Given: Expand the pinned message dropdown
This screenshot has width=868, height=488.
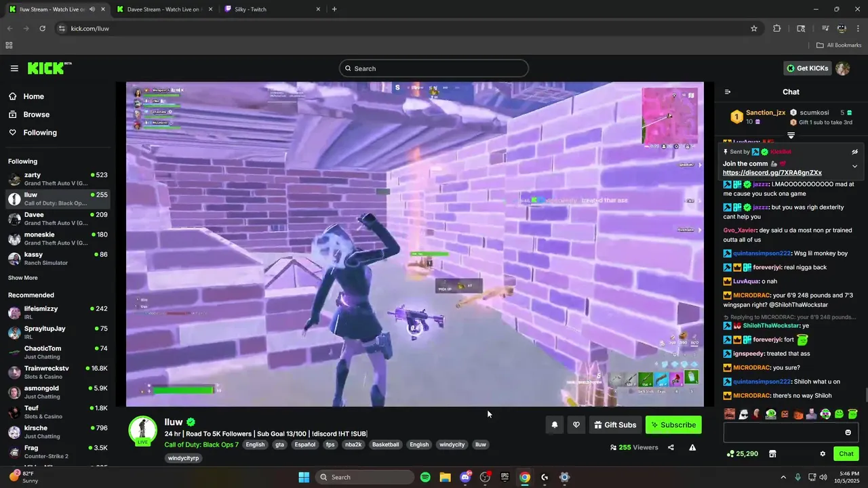Looking at the screenshot, I should 854,166.
